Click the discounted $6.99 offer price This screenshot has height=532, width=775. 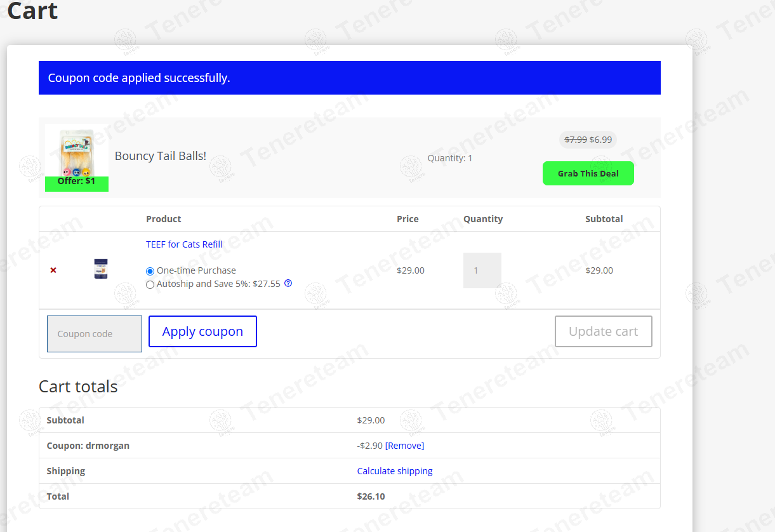(x=600, y=140)
